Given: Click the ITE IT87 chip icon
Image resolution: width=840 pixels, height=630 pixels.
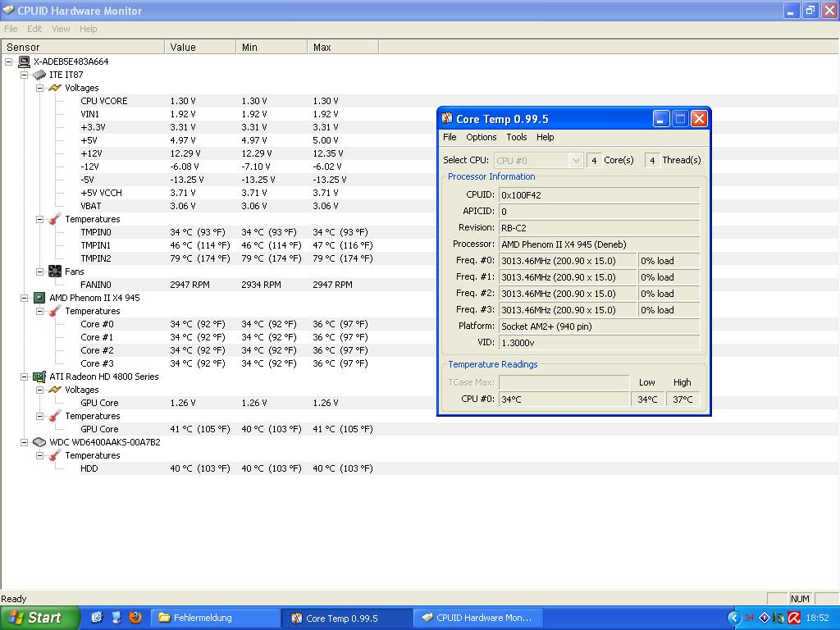Looking at the screenshot, I should (x=39, y=75).
